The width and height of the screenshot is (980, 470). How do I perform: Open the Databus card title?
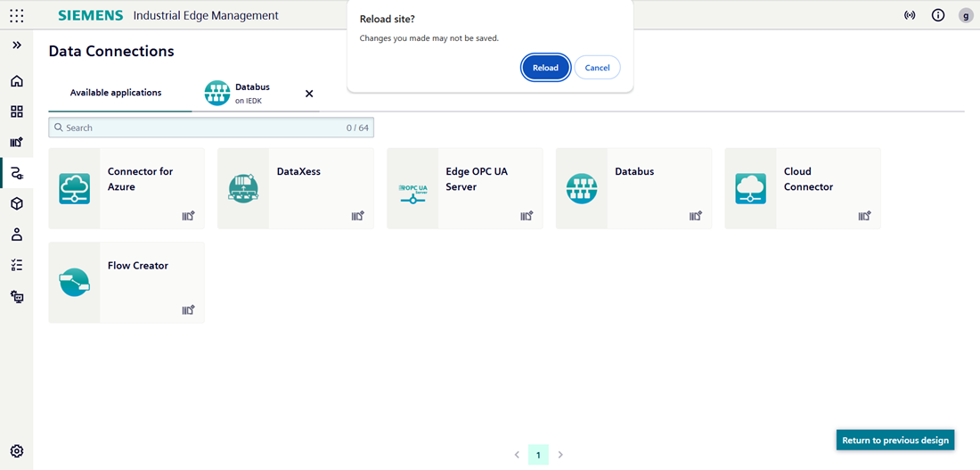634,171
